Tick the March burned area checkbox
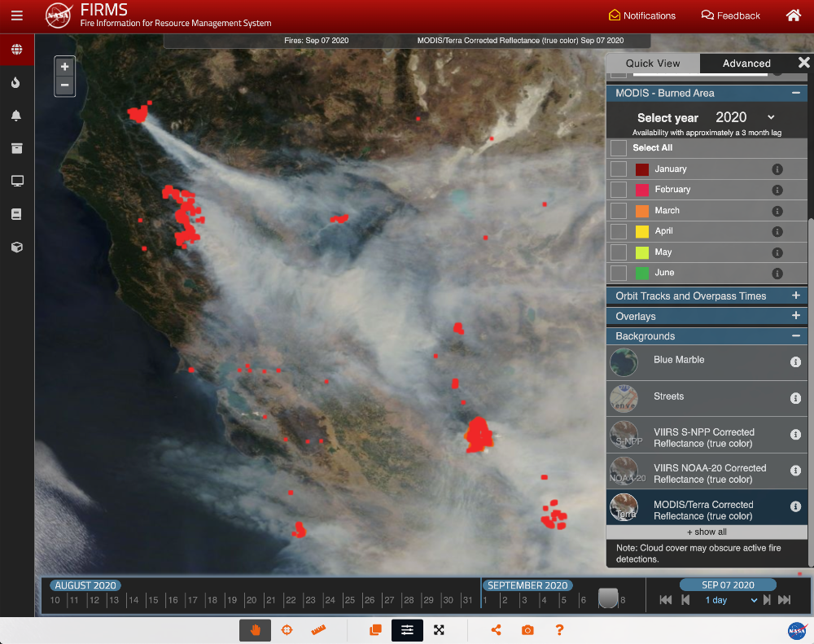Viewport: 814px width, 644px height. pyautogui.click(x=619, y=211)
